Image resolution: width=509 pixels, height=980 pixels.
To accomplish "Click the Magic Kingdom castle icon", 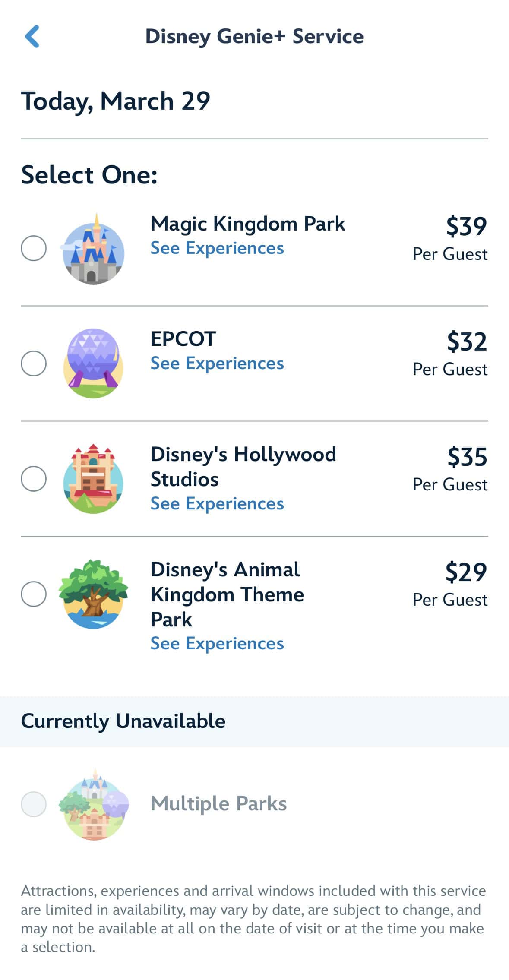I will 93,250.
